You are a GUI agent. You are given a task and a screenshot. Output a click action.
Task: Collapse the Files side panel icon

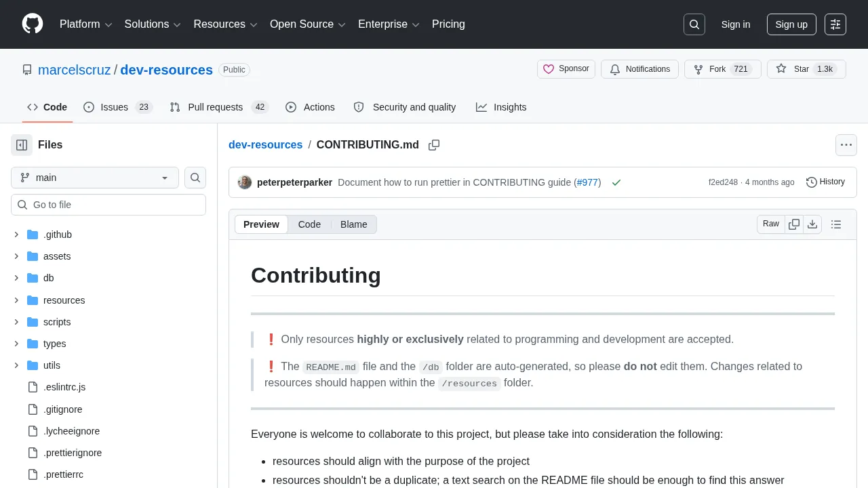(x=22, y=145)
